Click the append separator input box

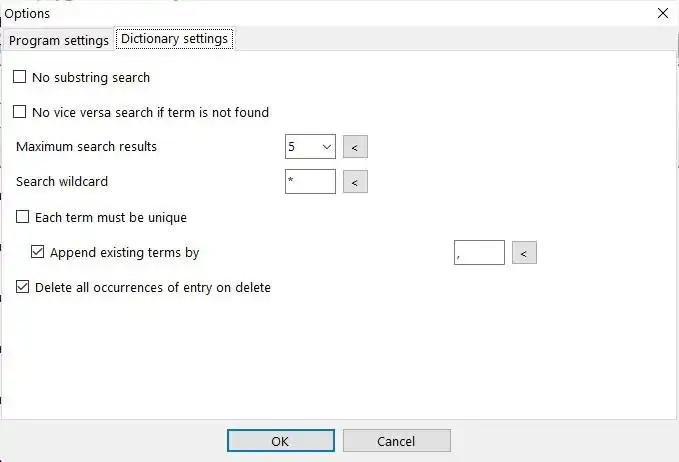point(479,252)
